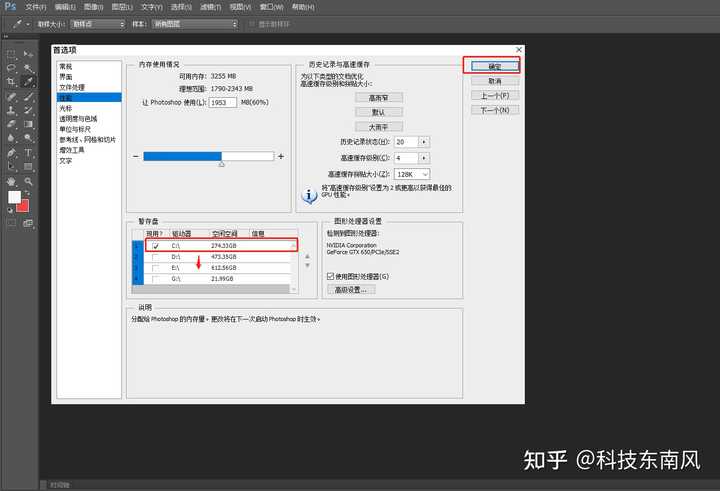Click the 取消 cancel button

click(495, 81)
